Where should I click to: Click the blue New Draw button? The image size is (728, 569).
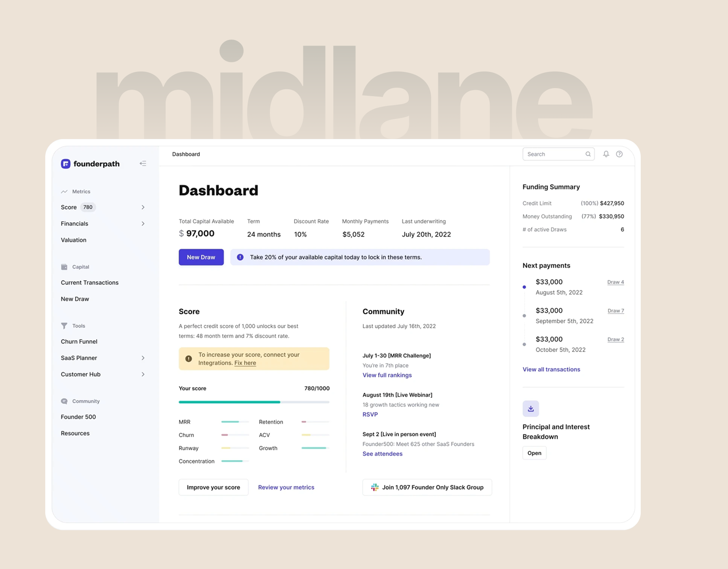(201, 257)
